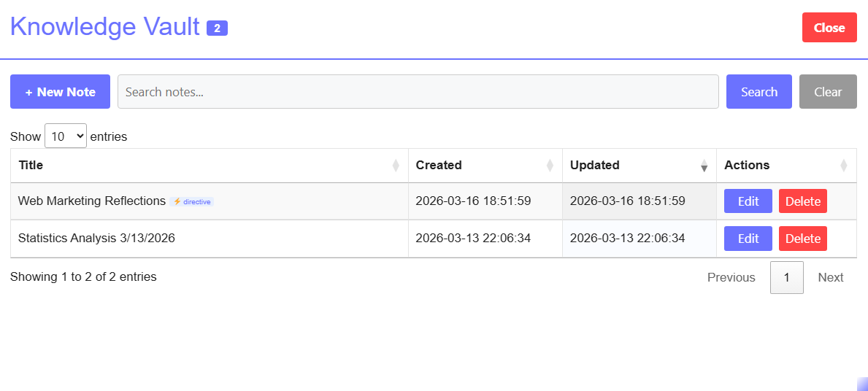The height and width of the screenshot is (391, 868).
Task: Clear the search with Clear button
Action: coord(828,92)
